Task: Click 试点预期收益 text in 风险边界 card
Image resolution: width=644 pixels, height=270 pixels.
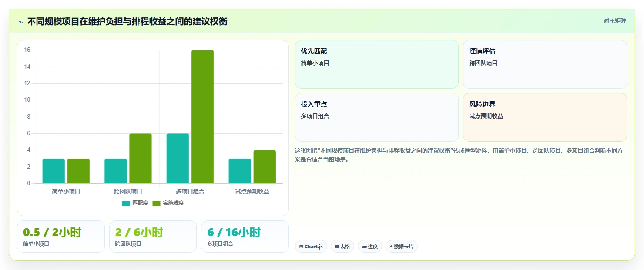Action: click(x=486, y=116)
